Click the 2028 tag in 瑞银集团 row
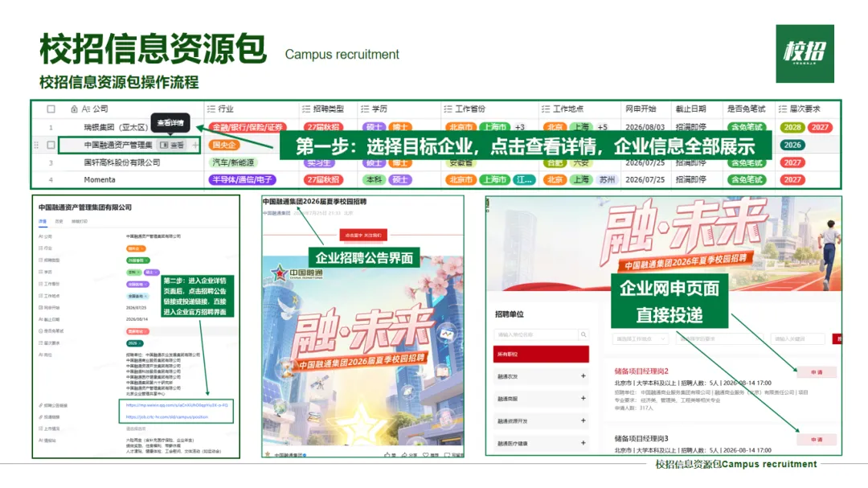 click(792, 127)
